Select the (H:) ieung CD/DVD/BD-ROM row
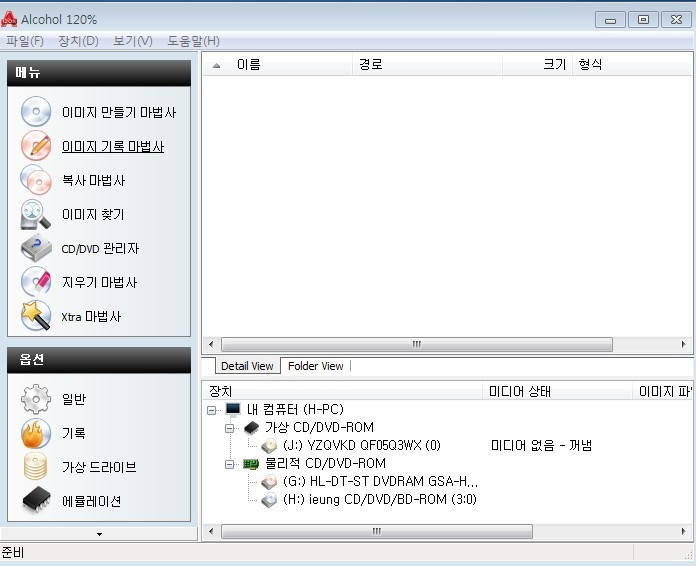 pos(380,499)
